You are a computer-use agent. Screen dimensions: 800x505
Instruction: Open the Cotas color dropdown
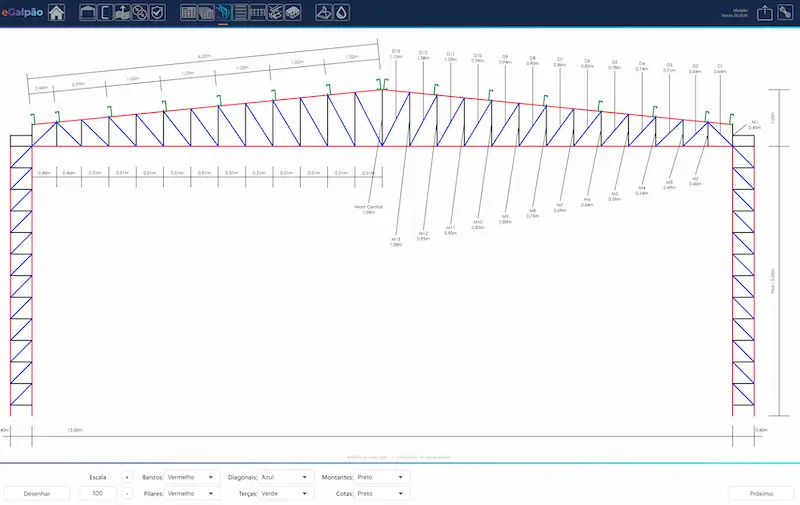click(x=381, y=493)
